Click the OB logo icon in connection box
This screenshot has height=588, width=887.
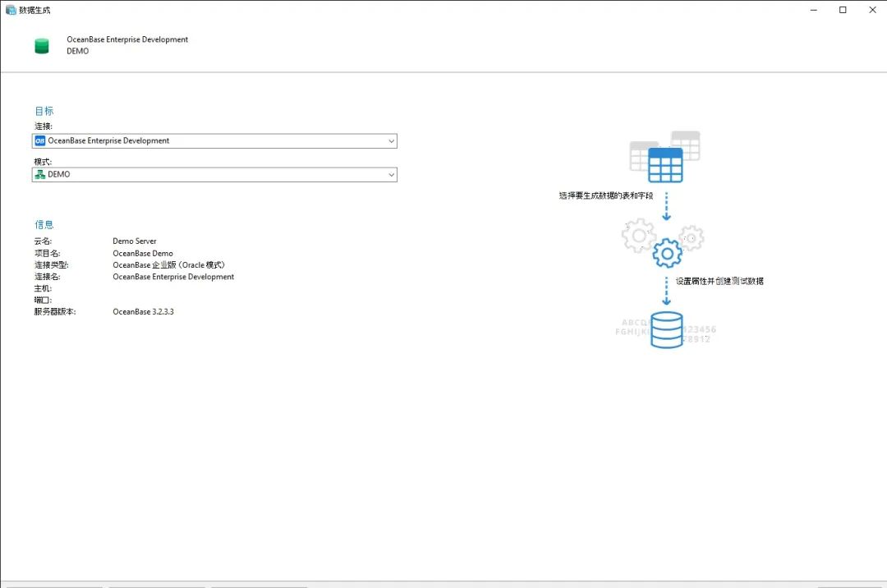(x=39, y=140)
